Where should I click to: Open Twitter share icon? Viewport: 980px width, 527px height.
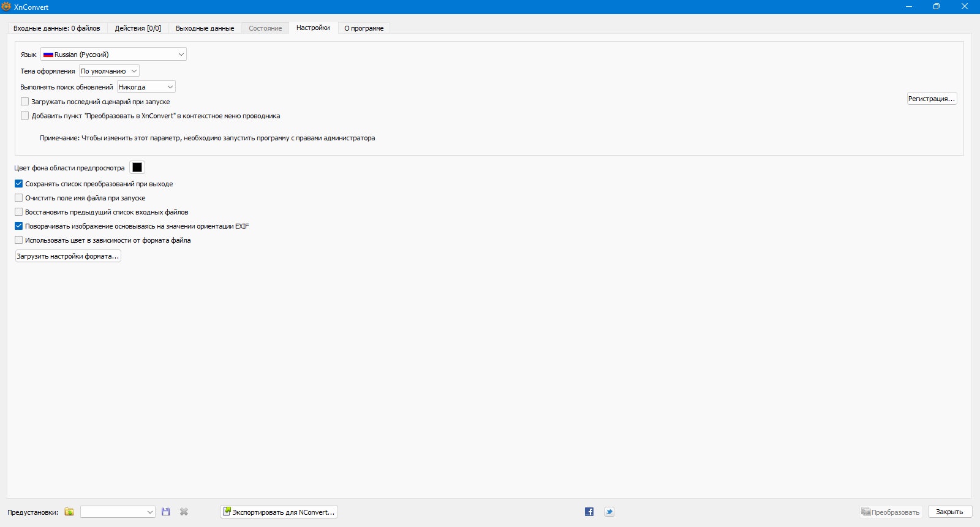click(609, 512)
